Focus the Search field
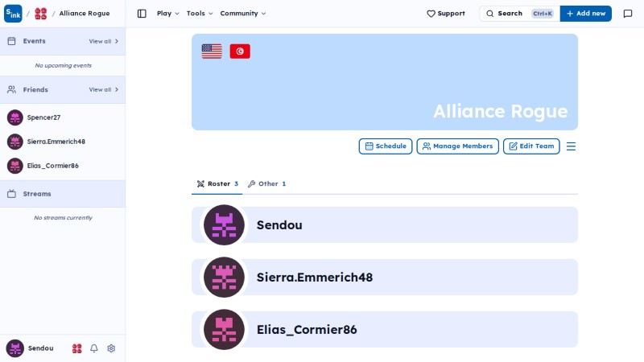 pyautogui.click(x=519, y=14)
